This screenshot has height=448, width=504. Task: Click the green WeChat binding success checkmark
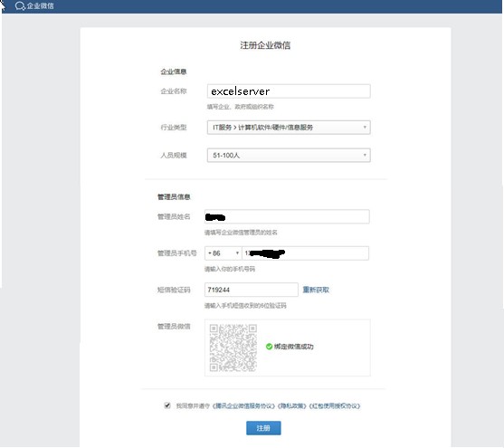[269, 347]
